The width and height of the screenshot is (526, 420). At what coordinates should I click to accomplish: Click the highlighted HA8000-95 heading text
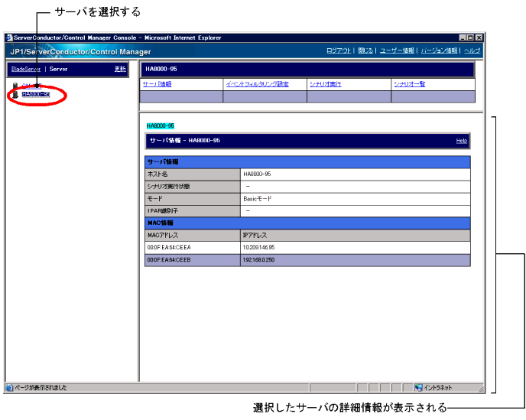[161, 126]
